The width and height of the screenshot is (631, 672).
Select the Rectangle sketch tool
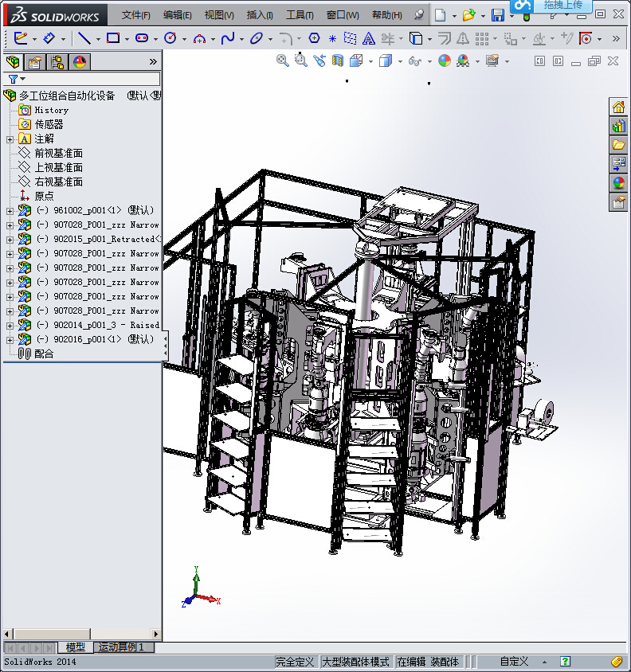click(x=113, y=38)
